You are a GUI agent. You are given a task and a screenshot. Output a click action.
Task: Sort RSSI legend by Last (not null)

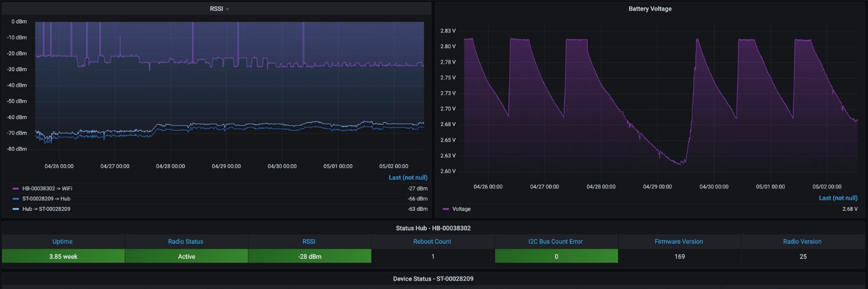408,177
